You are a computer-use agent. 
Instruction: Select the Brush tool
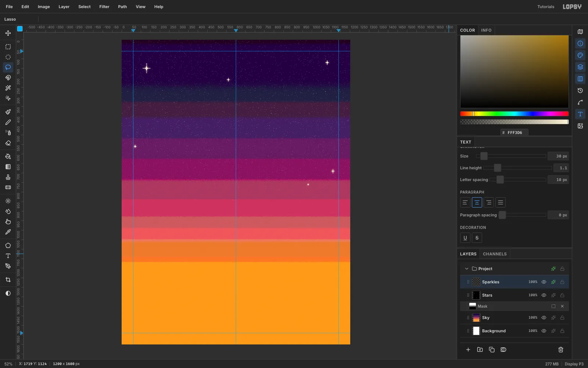[8, 112]
